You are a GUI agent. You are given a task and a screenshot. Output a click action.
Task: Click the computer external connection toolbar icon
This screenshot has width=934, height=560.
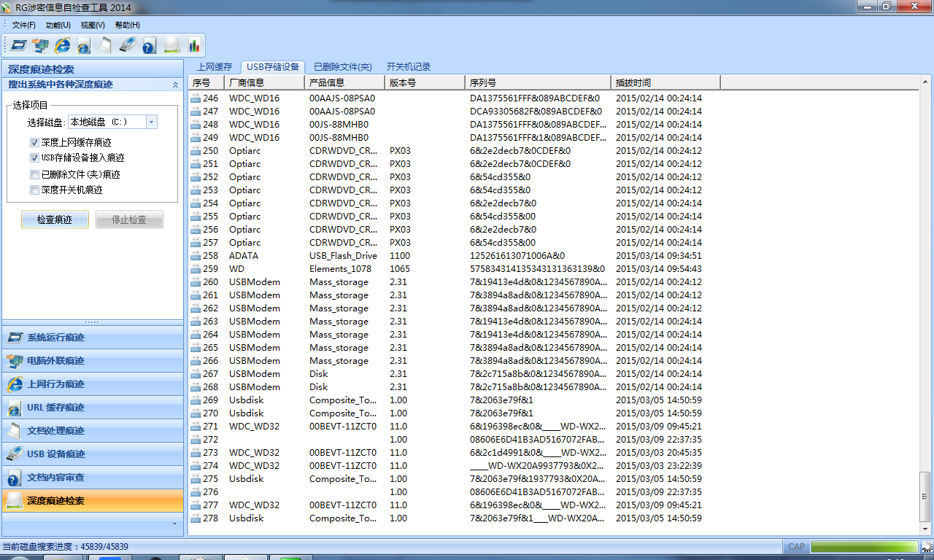tap(40, 45)
